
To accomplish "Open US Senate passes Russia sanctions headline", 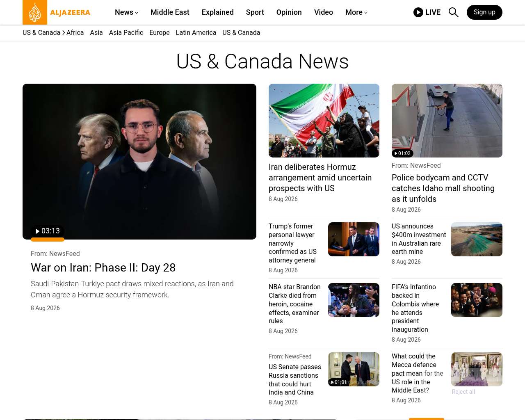I will click(295, 379).
